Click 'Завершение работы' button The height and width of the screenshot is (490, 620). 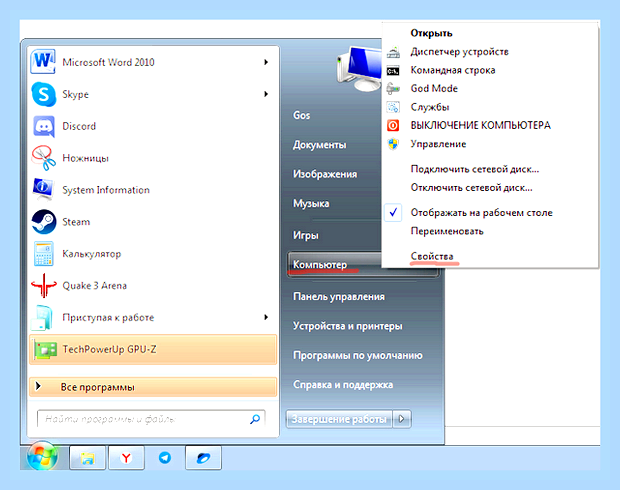tap(339, 419)
